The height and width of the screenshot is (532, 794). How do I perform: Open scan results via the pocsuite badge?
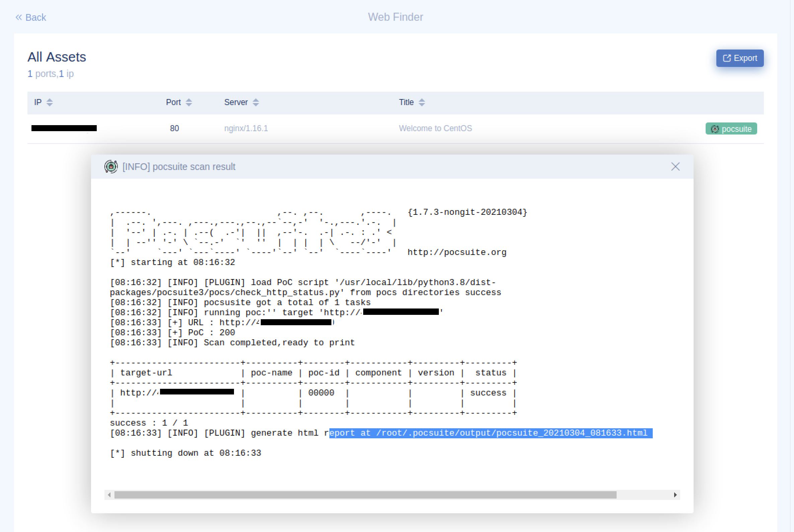(731, 128)
